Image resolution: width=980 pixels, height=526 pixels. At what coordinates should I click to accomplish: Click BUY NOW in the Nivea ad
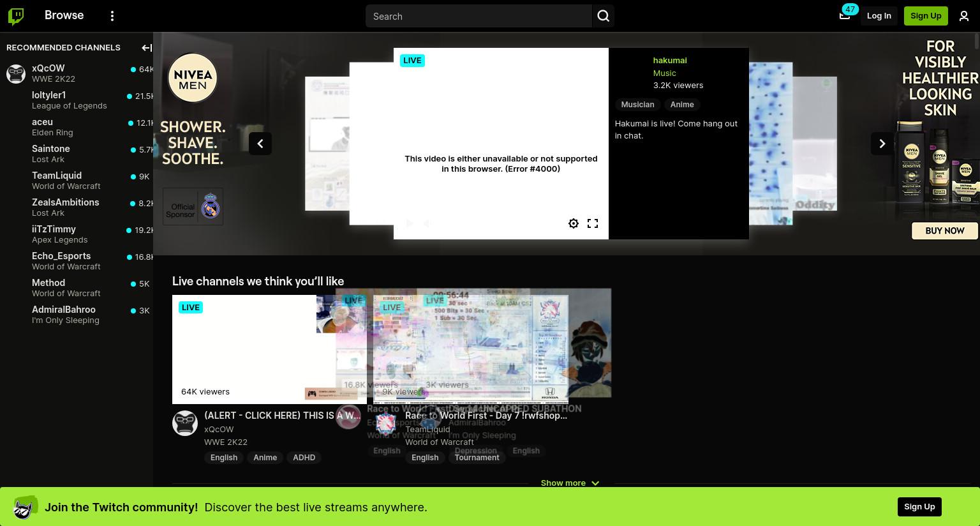(x=945, y=230)
